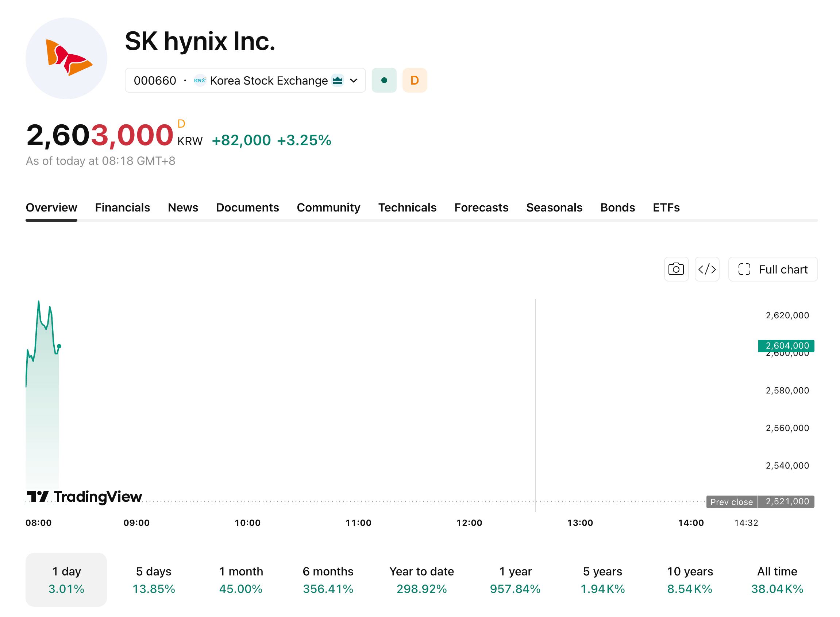840x617 pixels.
Task: Click the current price dot on chart line
Action: click(59, 346)
